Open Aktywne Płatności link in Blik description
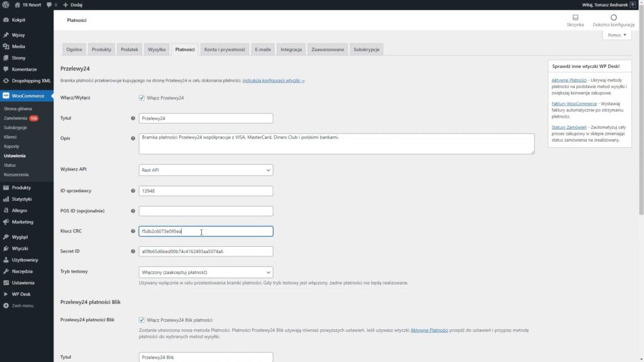 coord(429,331)
